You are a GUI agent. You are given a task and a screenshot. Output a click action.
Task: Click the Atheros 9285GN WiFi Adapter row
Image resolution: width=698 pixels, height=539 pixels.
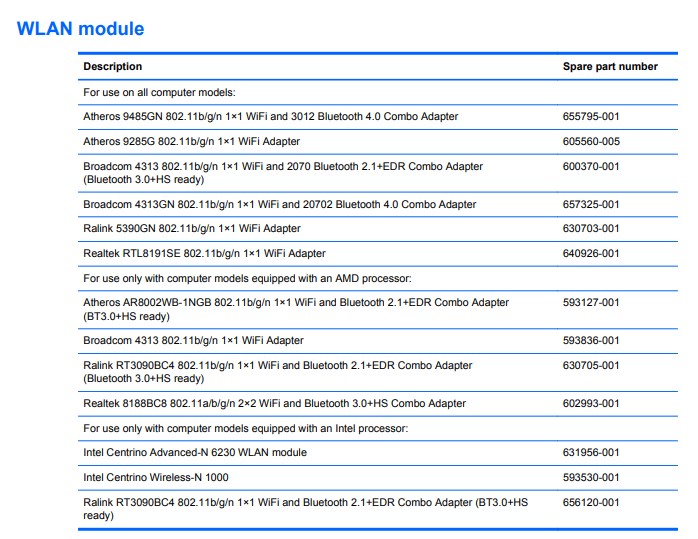(191, 142)
